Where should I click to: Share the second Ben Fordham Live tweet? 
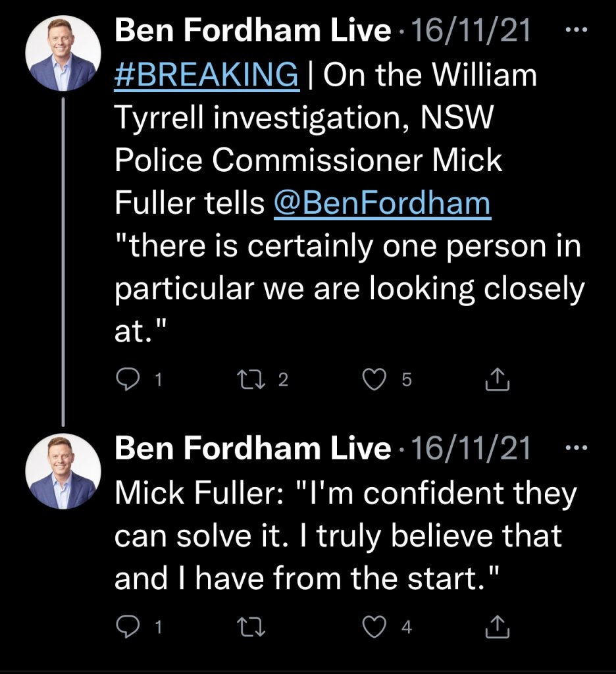(498, 627)
